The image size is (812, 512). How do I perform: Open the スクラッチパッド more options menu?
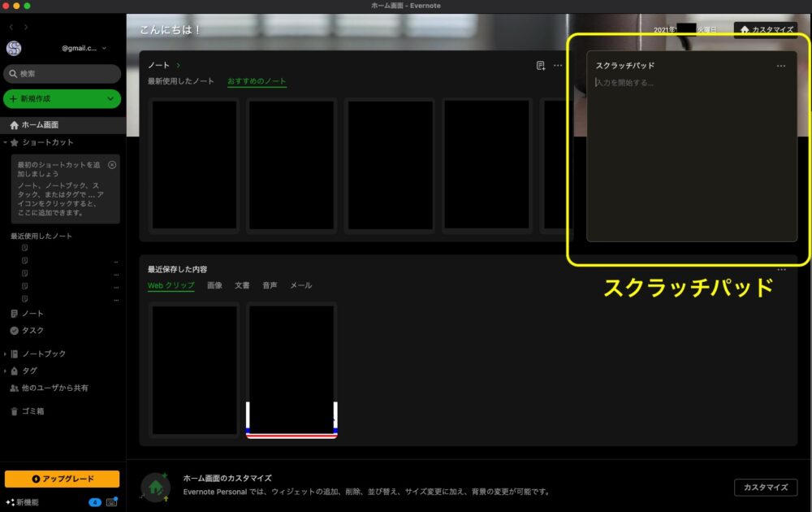(x=781, y=66)
